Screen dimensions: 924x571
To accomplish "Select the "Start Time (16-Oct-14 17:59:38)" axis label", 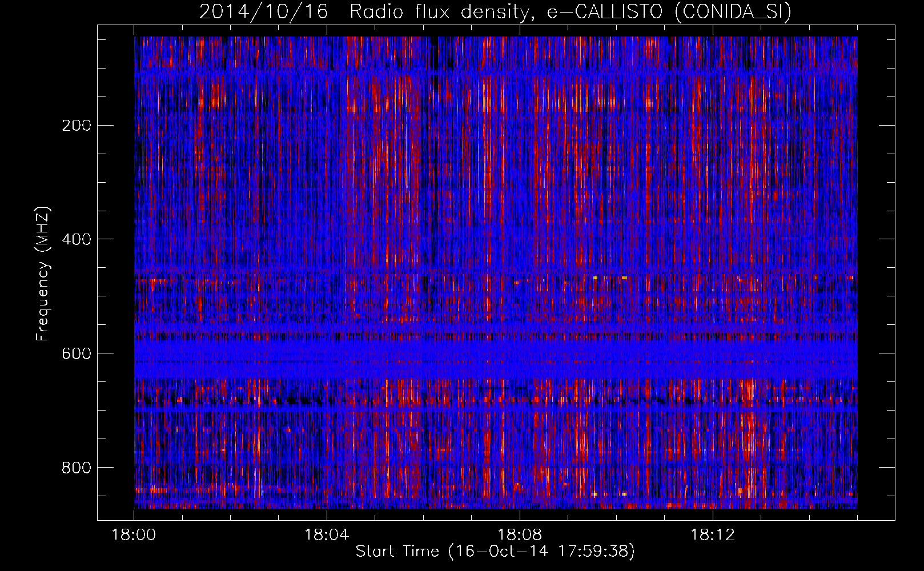I will coord(495,552).
